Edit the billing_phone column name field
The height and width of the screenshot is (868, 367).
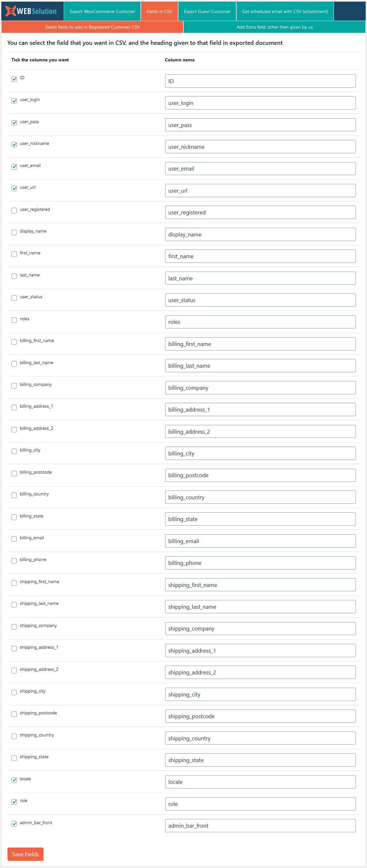260,563
